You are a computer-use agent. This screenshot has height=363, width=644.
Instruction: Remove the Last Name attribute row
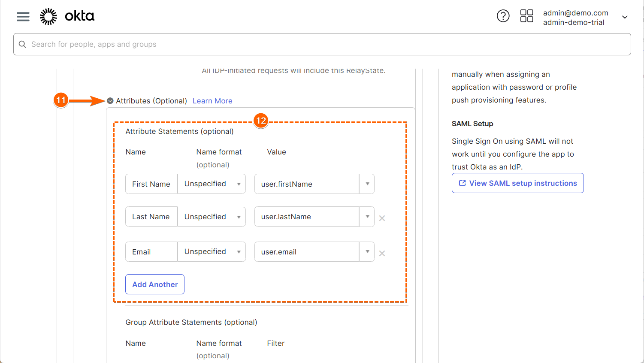(382, 218)
